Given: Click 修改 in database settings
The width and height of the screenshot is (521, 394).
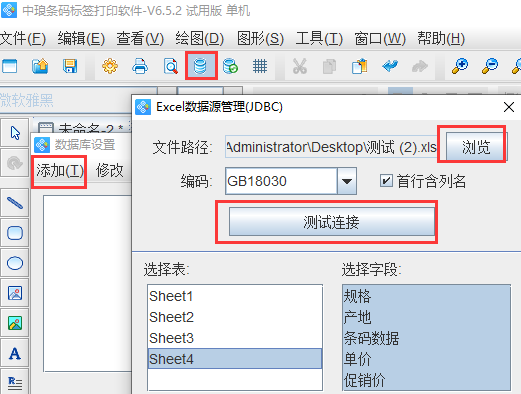Looking at the screenshot, I should [x=110, y=171].
